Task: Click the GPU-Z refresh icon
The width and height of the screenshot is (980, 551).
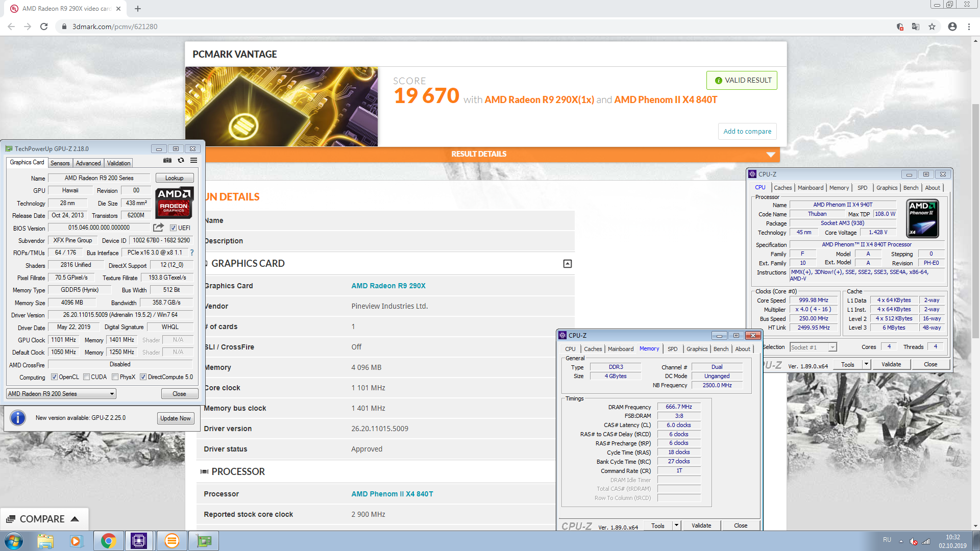Action: click(x=181, y=160)
